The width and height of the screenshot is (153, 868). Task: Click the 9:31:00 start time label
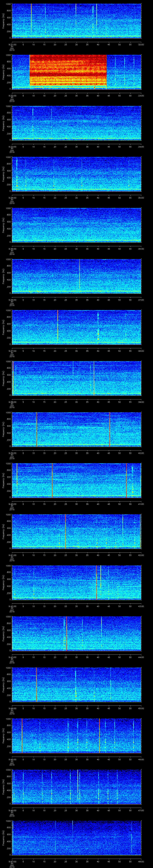[12, 44]
